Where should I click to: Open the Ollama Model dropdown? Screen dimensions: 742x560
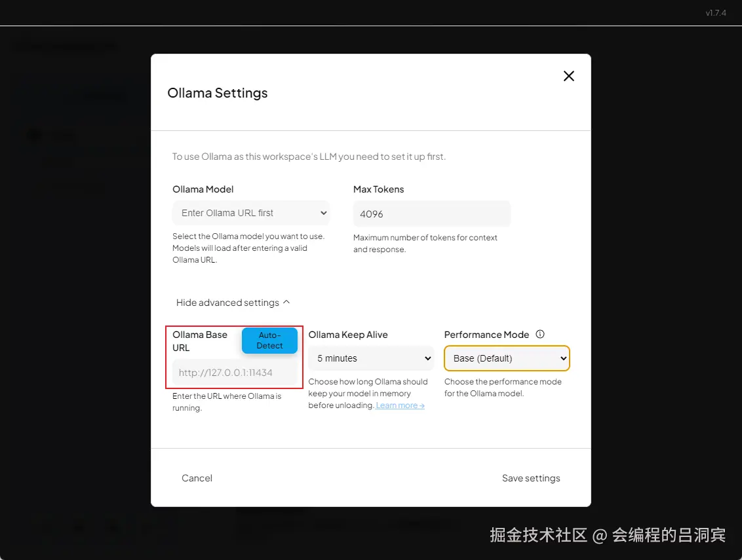coord(251,213)
